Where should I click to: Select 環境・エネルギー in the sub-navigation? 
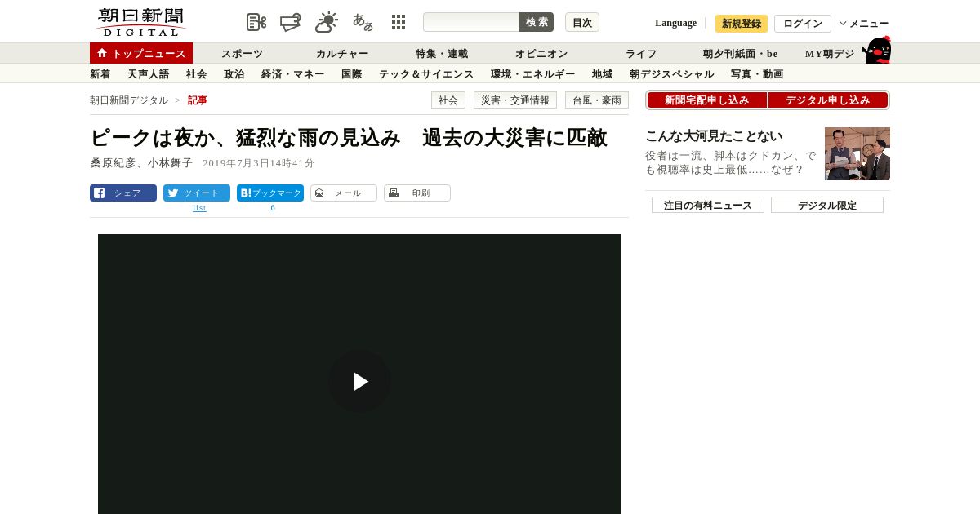(x=533, y=74)
